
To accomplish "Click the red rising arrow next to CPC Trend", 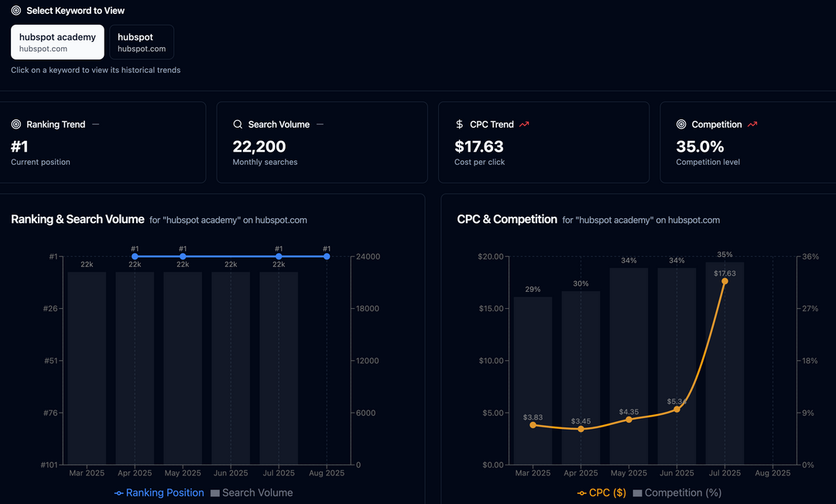I will pos(524,125).
